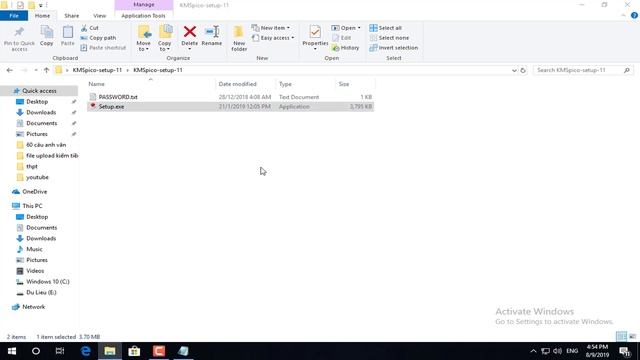Screen dimensions: 640x360
Task: Create a New folder
Action: [x=239, y=38]
